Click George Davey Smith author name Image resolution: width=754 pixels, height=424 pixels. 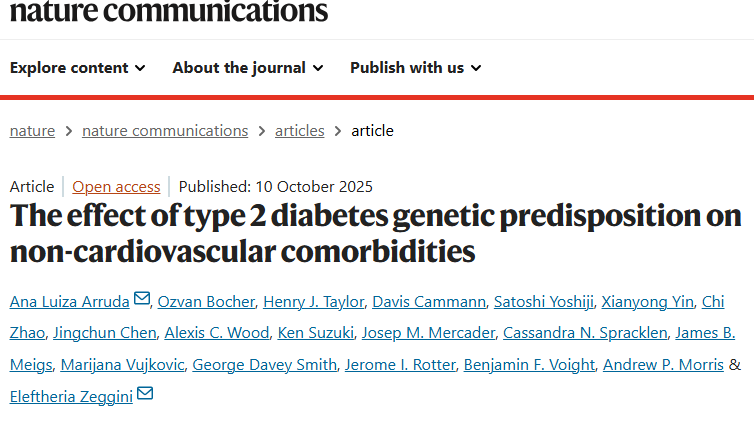[x=264, y=365]
